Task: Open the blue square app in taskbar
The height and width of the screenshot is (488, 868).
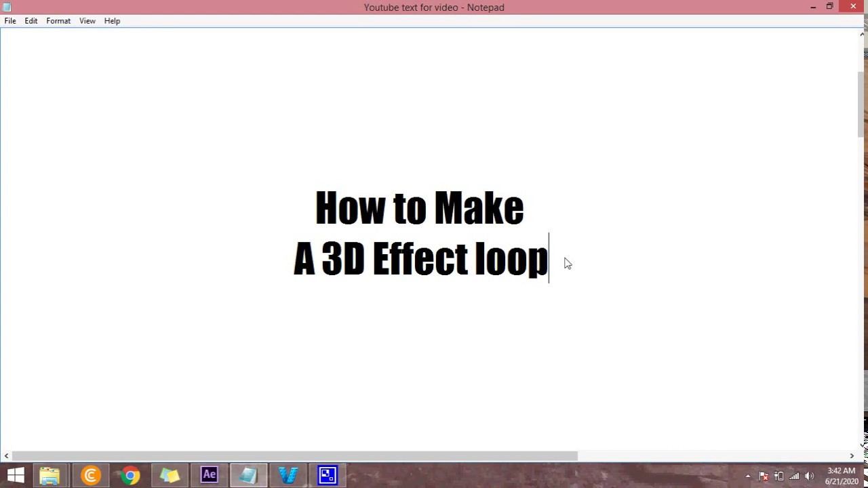Action: coord(328,475)
